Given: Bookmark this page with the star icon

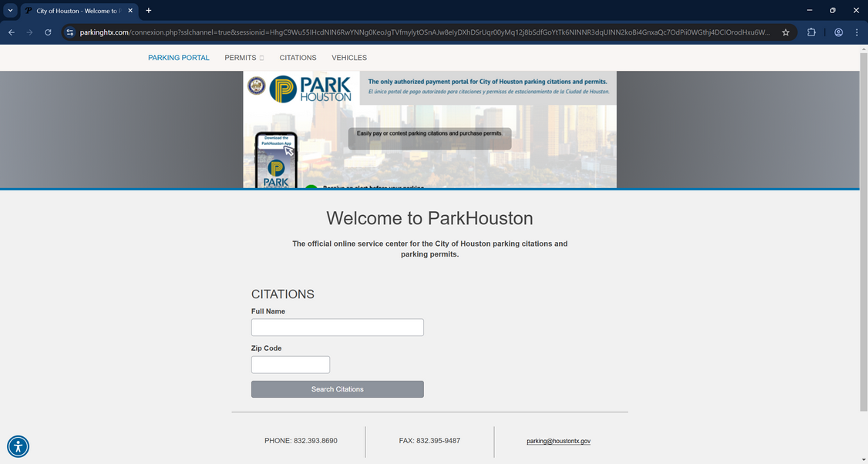Looking at the screenshot, I should click(786, 32).
